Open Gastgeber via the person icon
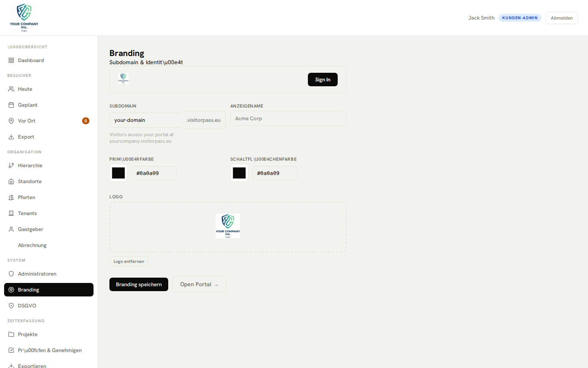The image size is (588, 368). [x=11, y=229]
